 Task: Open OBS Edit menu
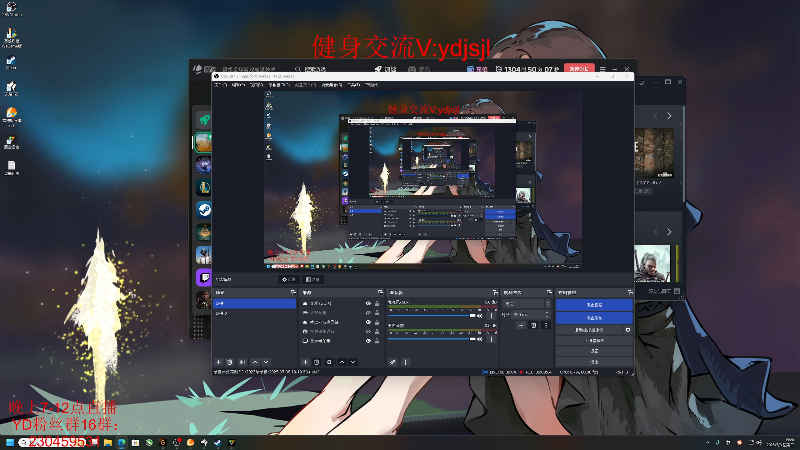(x=238, y=85)
